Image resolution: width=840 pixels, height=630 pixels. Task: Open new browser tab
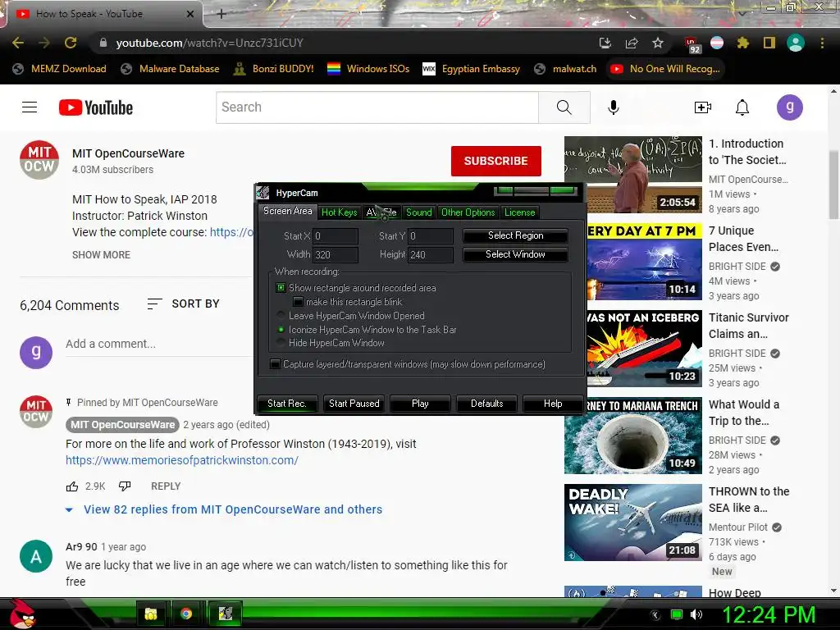click(x=221, y=14)
